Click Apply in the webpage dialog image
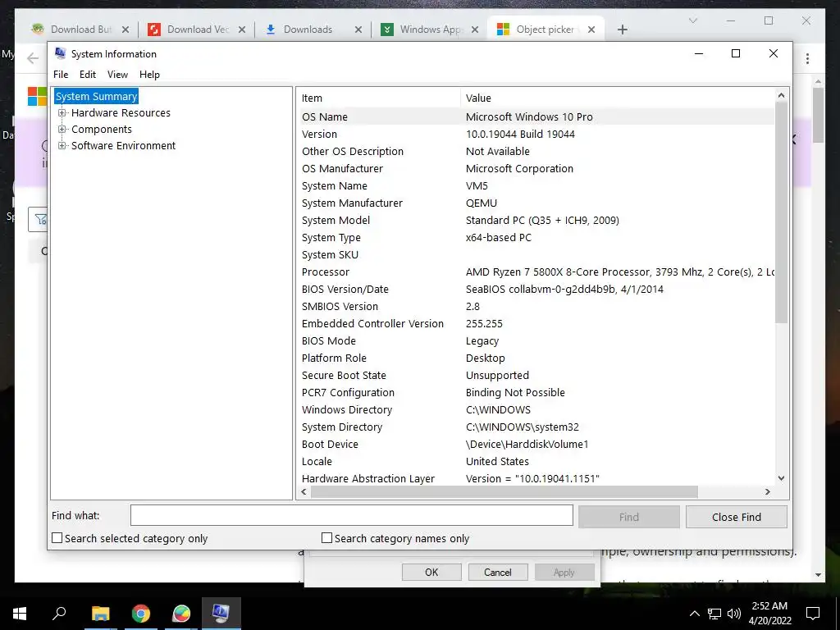 (x=564, y=572)
